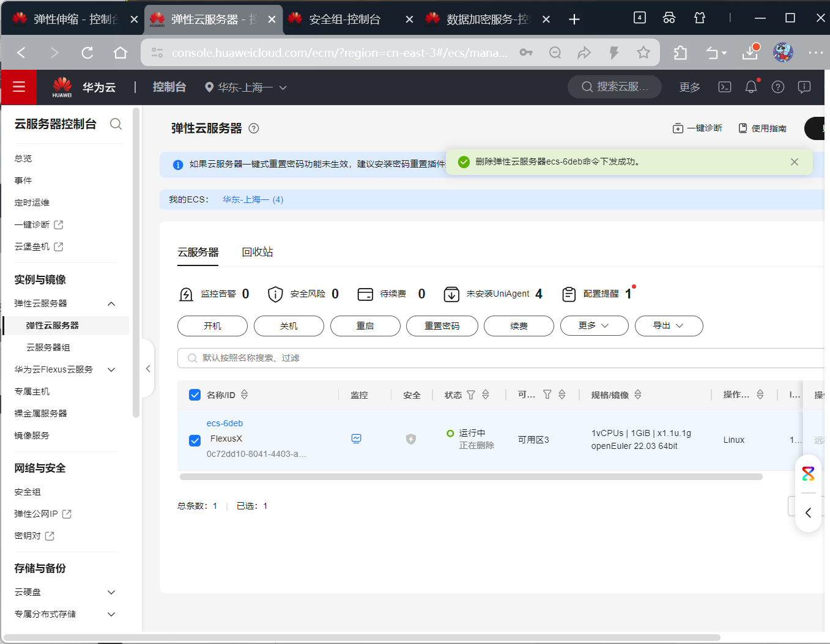The width and height of the screenshot is (830, 644).
Task: Click the 关机 button
Action: tap(289, 326)
